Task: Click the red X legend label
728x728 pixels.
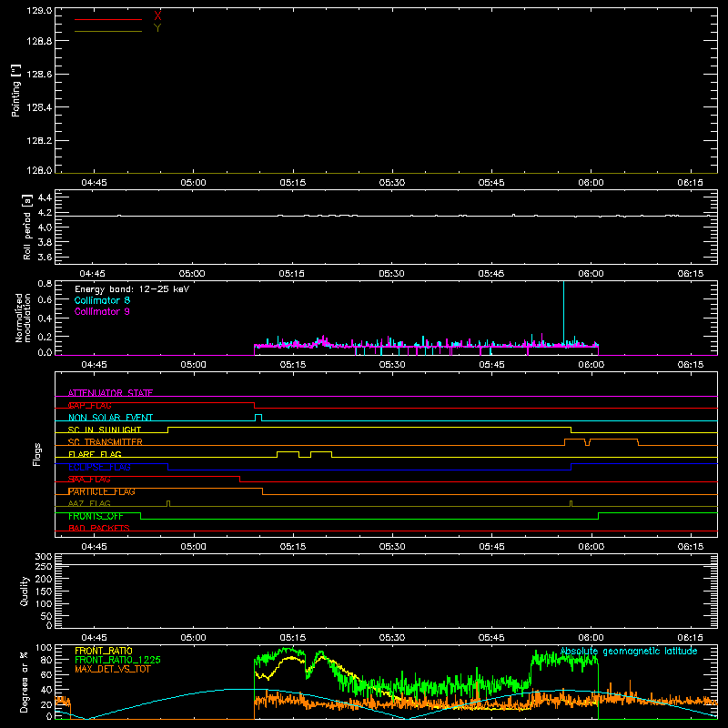Action: pos(157,16)
